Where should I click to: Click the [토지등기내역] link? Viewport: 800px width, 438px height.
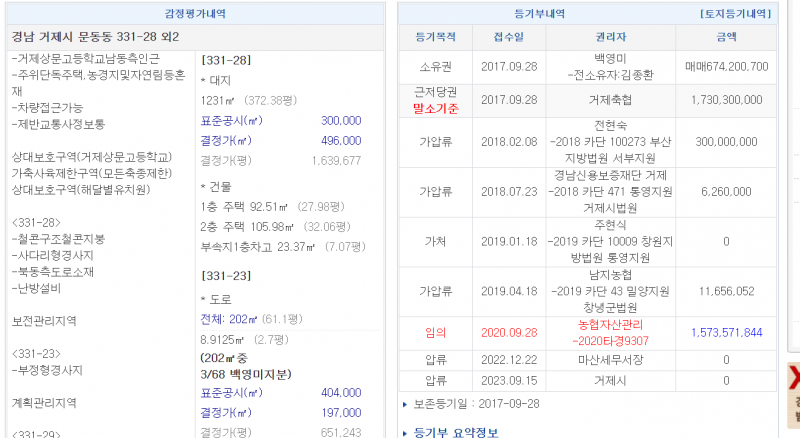click(735, 14)
